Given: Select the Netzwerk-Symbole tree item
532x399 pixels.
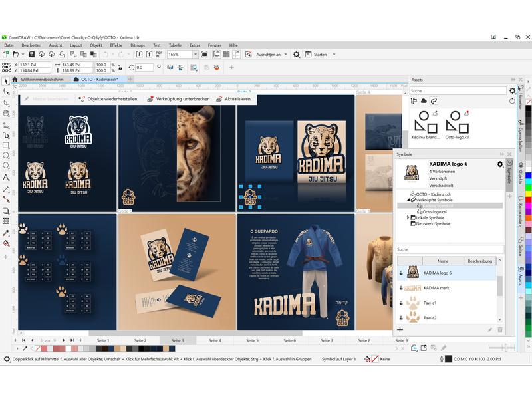Looking at the screenshot, I should 430,224.
